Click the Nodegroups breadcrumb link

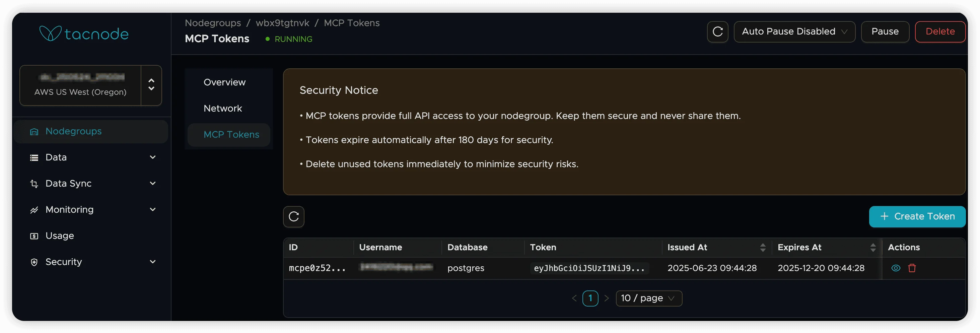tap(213, 23)
